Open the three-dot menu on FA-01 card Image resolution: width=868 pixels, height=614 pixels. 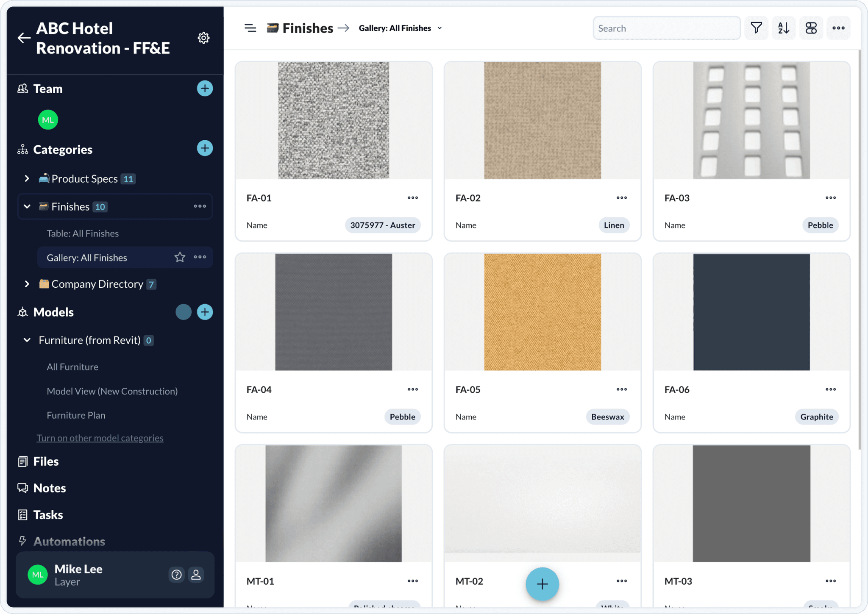(x=412, y=197)
